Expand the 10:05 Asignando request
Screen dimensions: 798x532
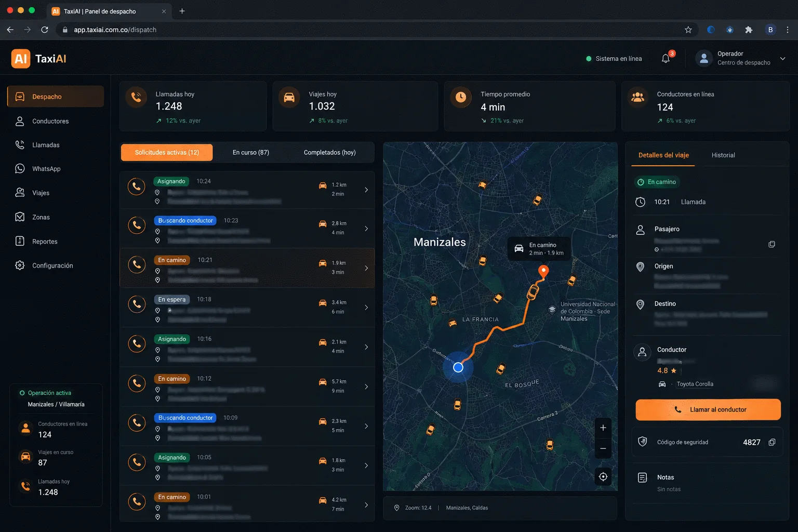[x=366, y=465]
